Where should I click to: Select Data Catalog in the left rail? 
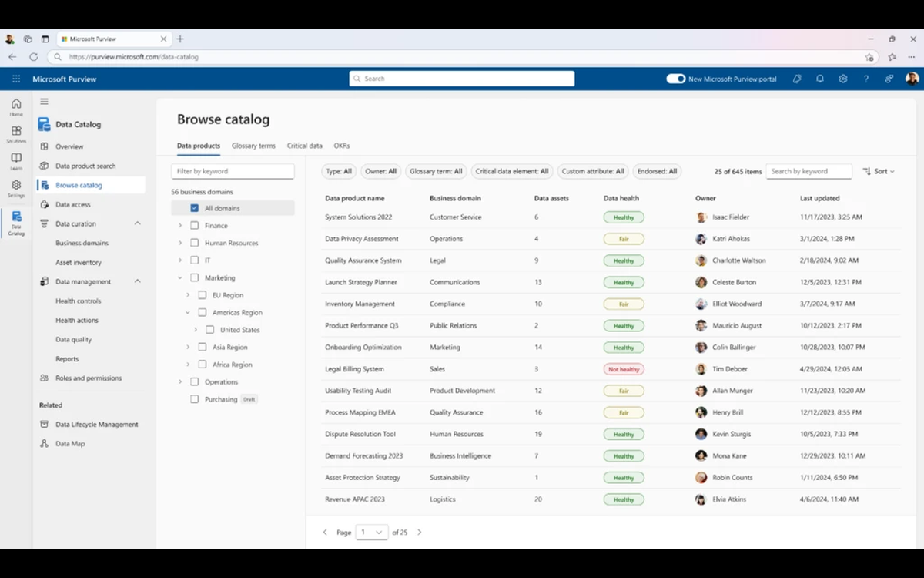tap(16, 223)
